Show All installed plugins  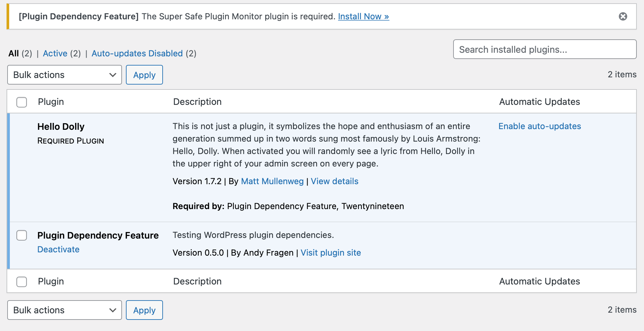[14, 53]
